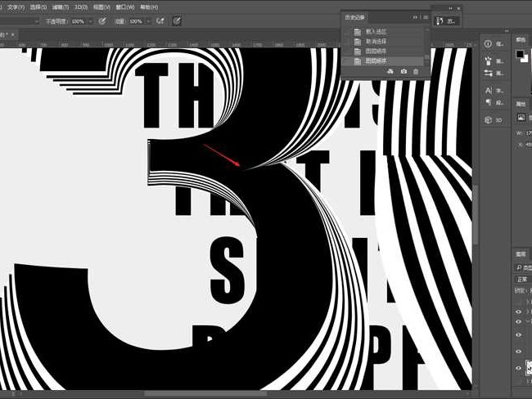The image size is (532, 399).
Task: Open the Brushes panel icon
Action: point(489,61)
